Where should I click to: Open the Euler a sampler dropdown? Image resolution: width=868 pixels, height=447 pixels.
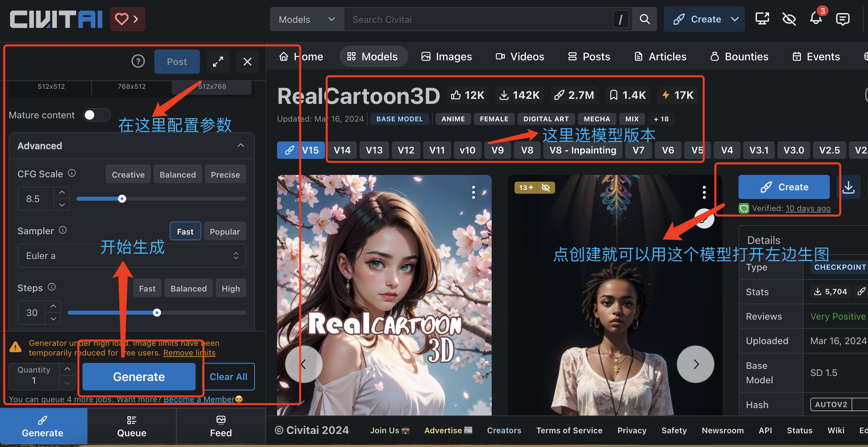(x=131, y=256)
